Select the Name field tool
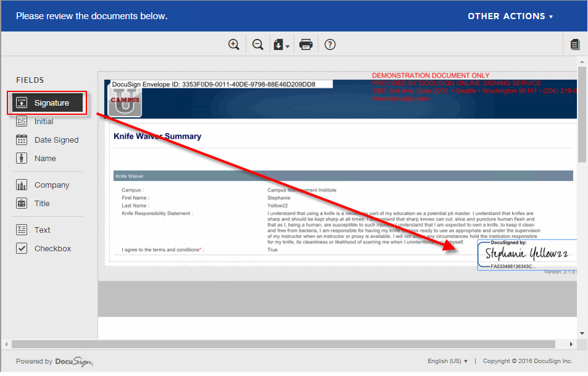588x376 pixels. tap(44, 158)
